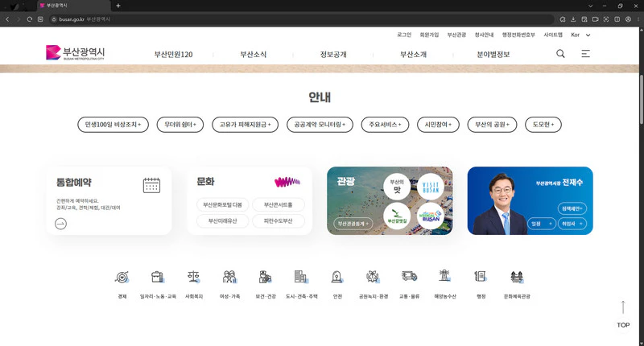The height and width of the screenshot is (346, 644).
Task: Click the page vertical scrollbar thumb
Action: pyautogui.click(x=642, y=100)
